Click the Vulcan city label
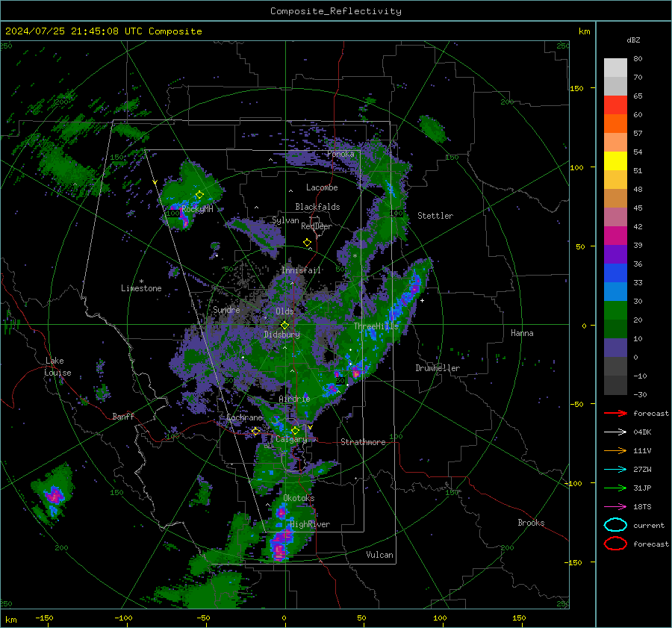 click(x=380, y=555)
